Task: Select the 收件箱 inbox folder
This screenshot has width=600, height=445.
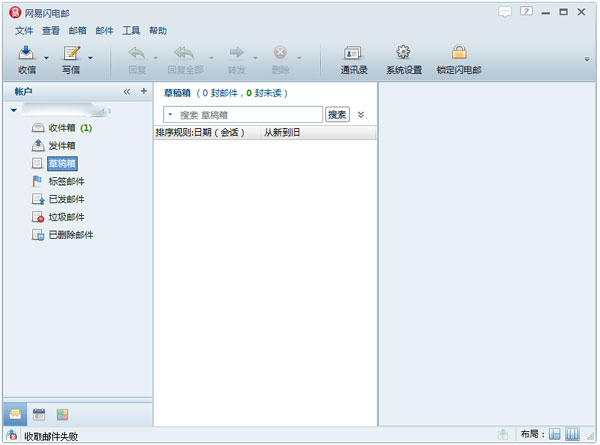Action: point(62,127)
